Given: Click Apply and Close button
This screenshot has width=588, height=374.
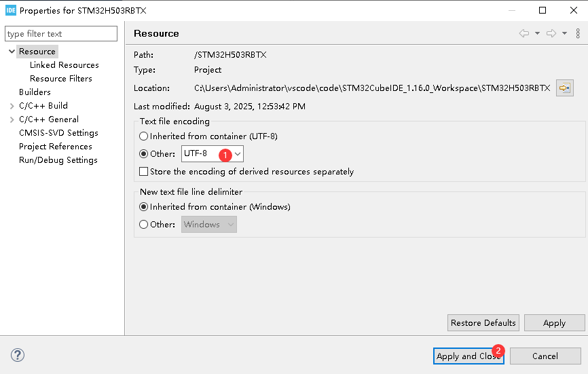Looking at the screenshot, I should [x=468, y=356].
